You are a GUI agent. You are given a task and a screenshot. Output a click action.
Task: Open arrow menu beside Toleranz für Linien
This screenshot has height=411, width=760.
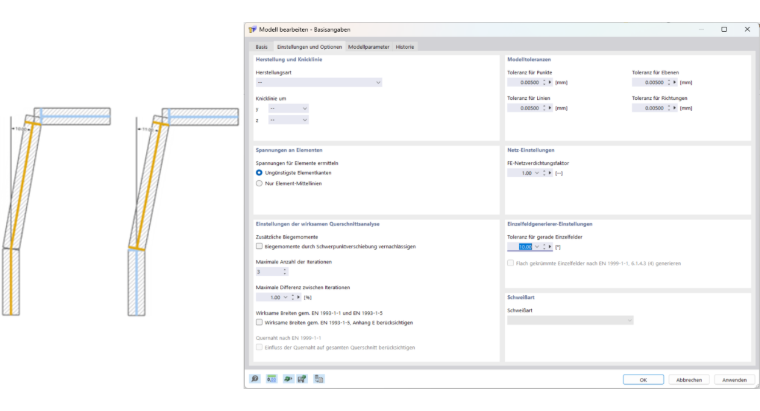coord(550,108)
